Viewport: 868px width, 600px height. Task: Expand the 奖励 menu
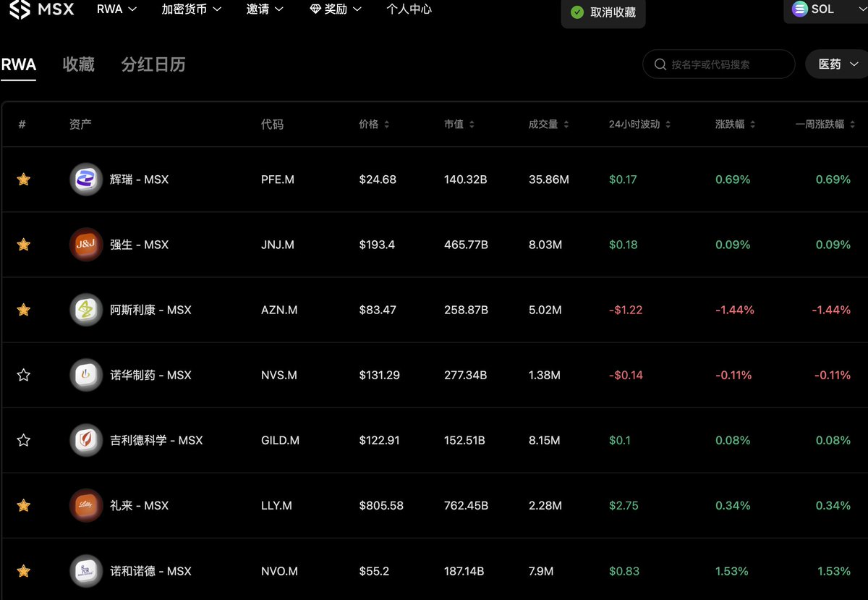point(335,9)
